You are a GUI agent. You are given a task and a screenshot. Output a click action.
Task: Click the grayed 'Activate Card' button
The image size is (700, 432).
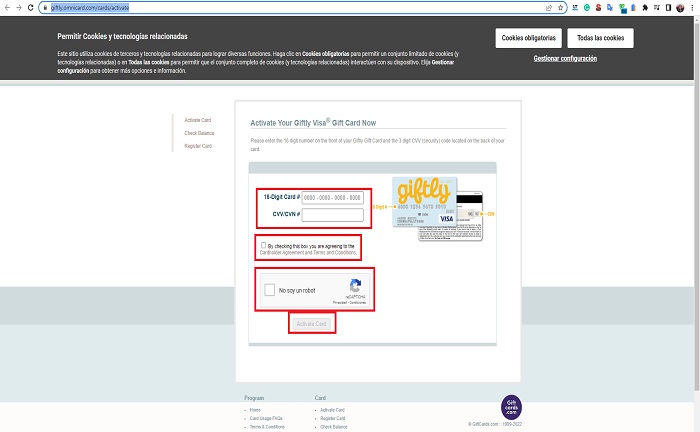pyautogui.click(x=312, y=324)
